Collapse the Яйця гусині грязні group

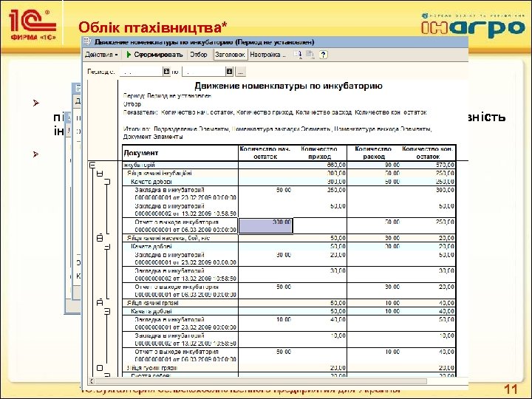[100, 368]
